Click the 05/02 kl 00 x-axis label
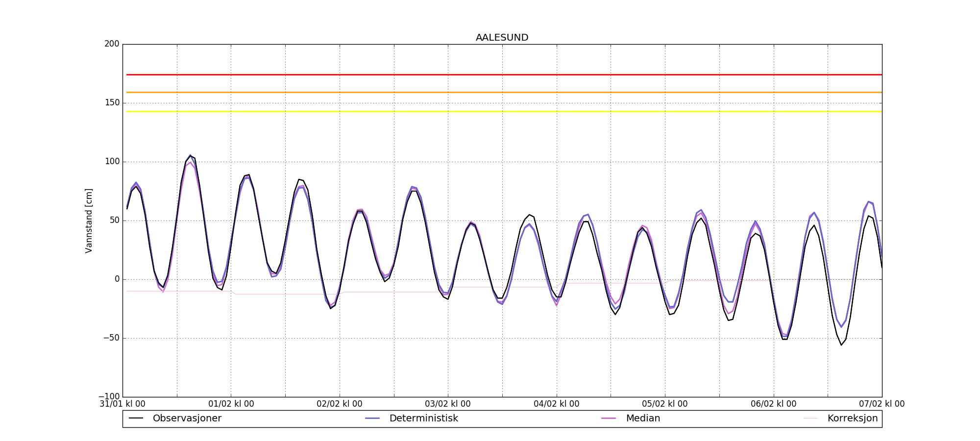The height and width of the screenshot is (441, 980). pos(664,404)
